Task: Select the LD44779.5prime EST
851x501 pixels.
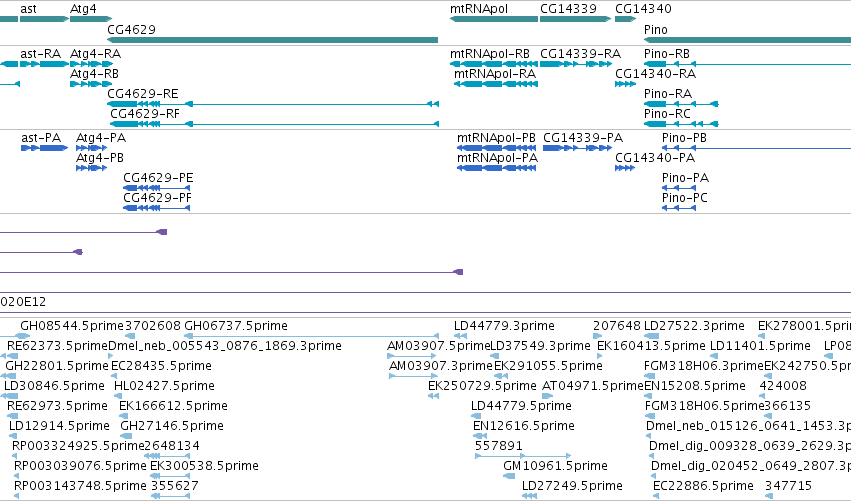Action: (x=522, y=406)
